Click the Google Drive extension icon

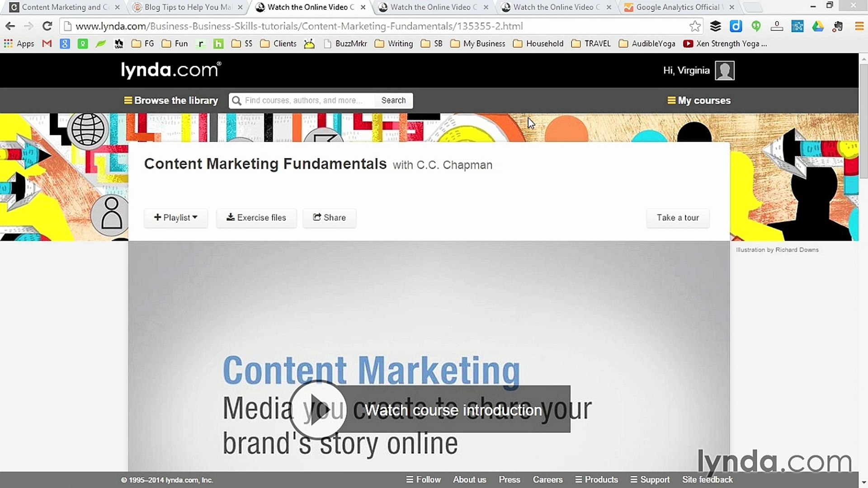[x=818, y=26]
